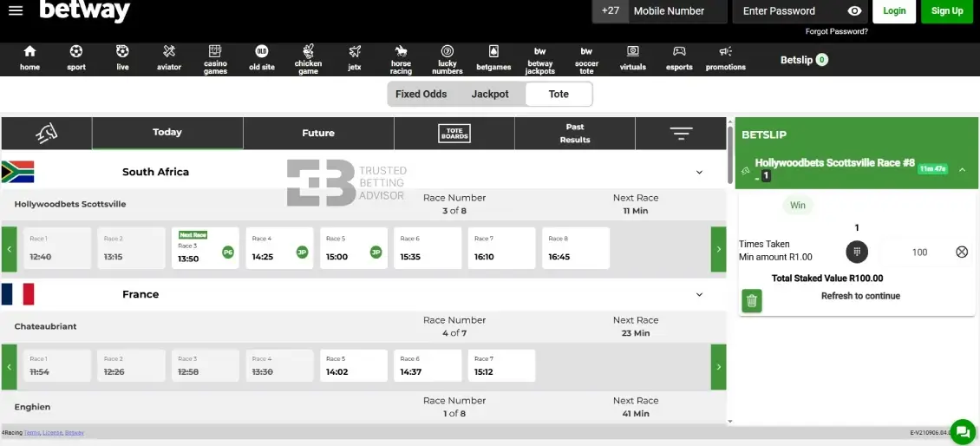Show later Chateaubriant races with right arrow
980x446 pixels.
click(719, 367)
